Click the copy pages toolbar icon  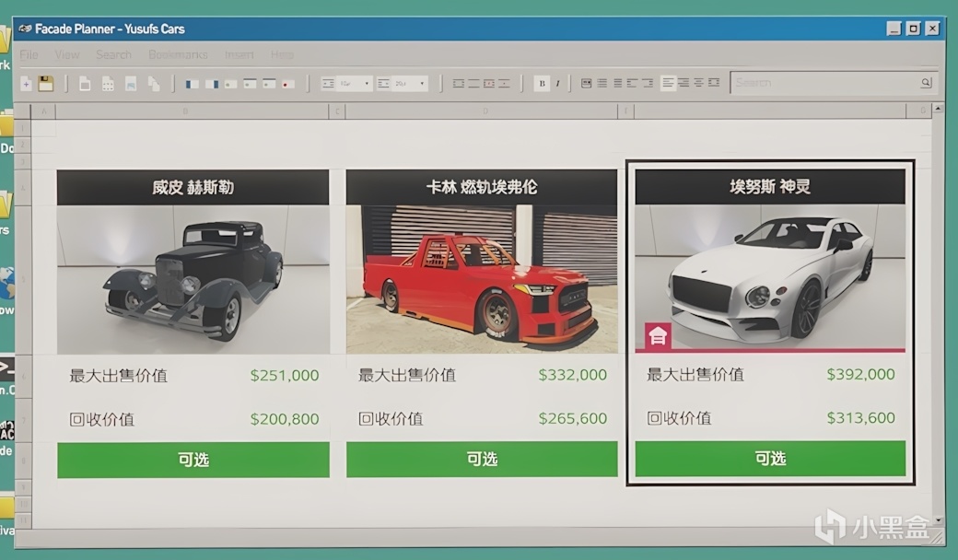154,84
